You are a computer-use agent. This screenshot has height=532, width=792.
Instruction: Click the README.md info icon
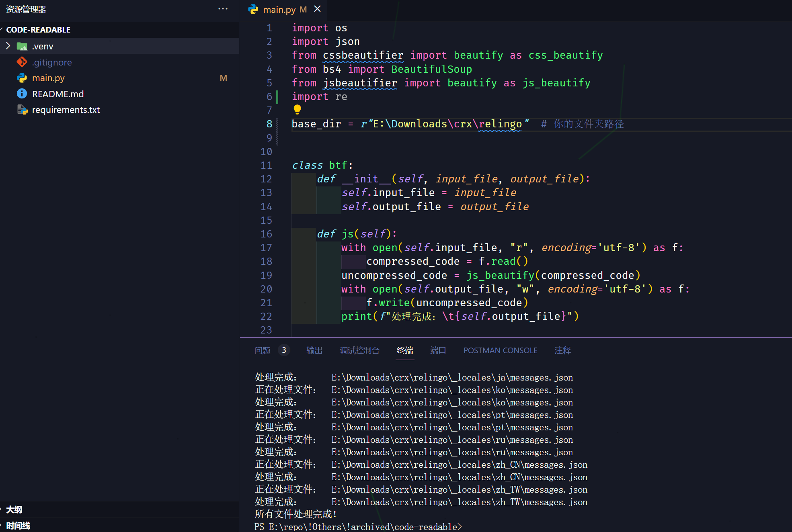22,94
